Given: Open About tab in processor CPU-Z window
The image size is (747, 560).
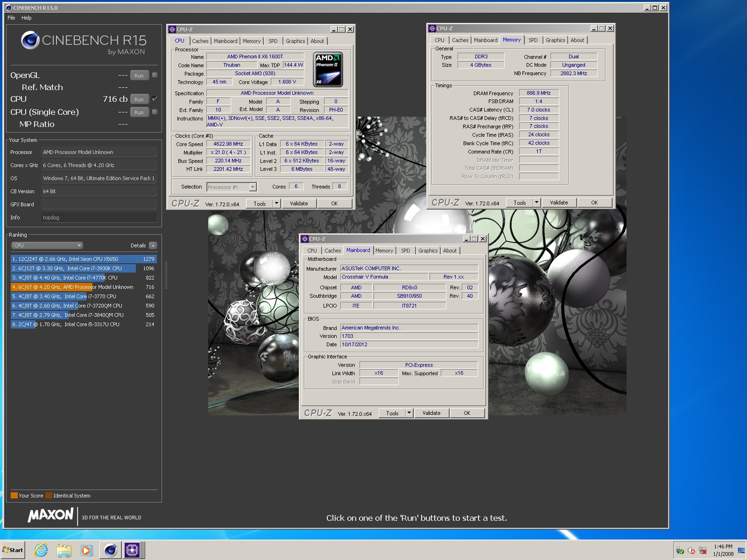Looking at the screenshot, I should pos(317,41).
